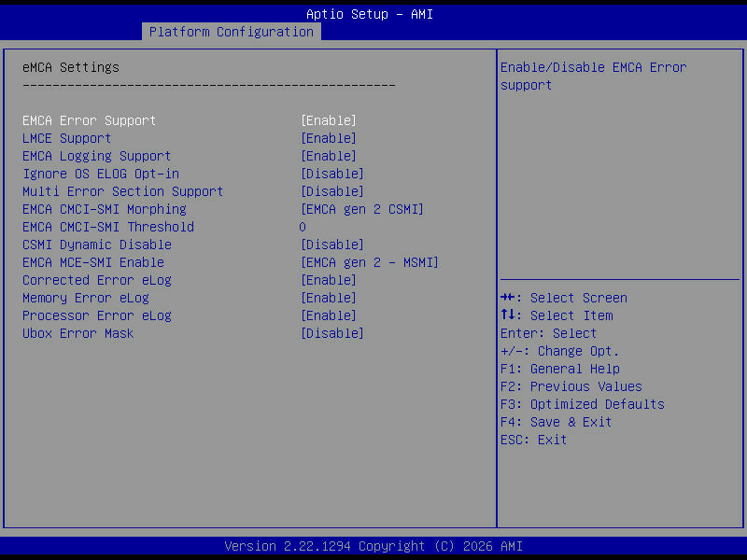Change Memory Error eLog [Enable] value
Screen dimensions: 747x560
(x=329, y=298)
